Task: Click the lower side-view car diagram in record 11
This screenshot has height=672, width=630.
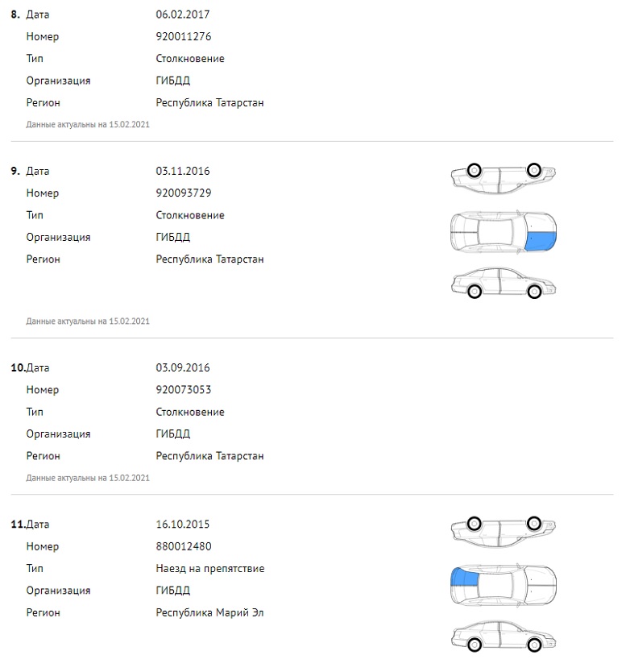Action: pos(503,637)
